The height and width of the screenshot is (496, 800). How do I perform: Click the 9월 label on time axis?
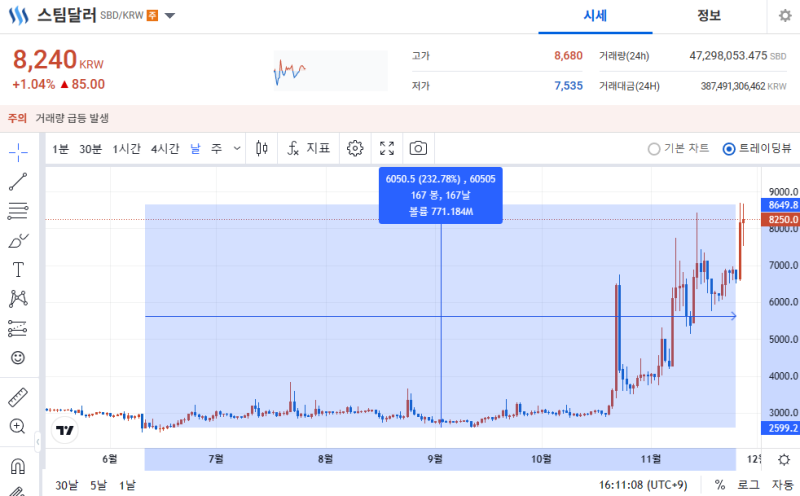pos(435,459)
